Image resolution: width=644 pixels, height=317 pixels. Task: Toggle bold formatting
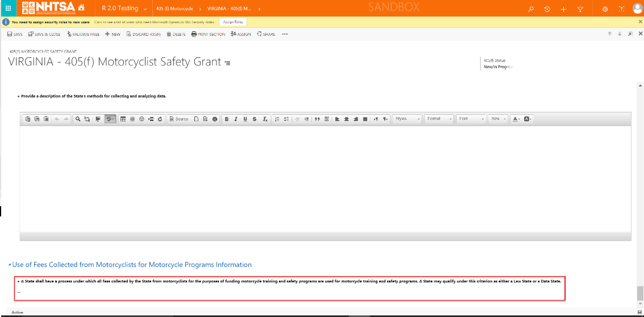pos(227,119)
